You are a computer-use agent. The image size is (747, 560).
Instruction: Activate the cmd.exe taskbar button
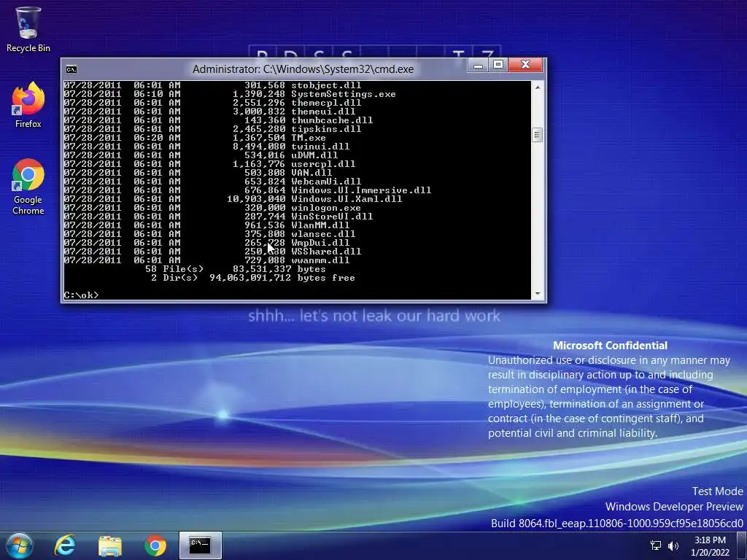click(x=200, y=545)
